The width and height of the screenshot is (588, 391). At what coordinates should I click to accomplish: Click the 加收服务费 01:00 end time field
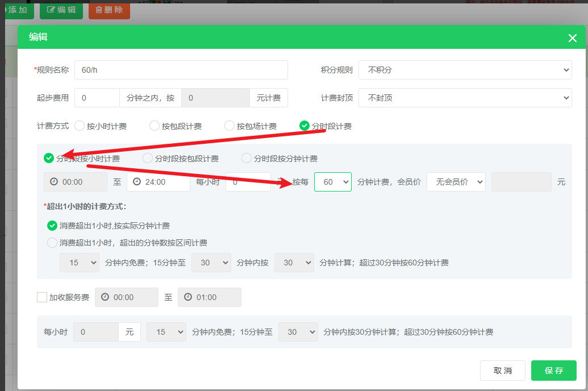pos(210,297)
